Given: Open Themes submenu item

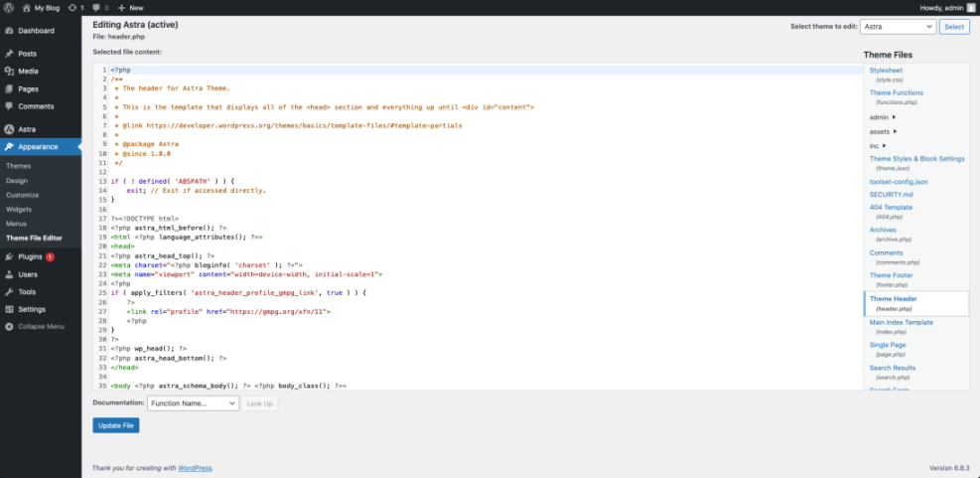Looking at the screenshot, I should (x=18, y=166).
